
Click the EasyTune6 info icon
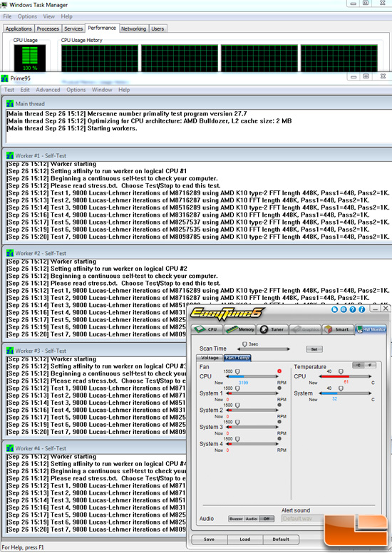point(361,310)
